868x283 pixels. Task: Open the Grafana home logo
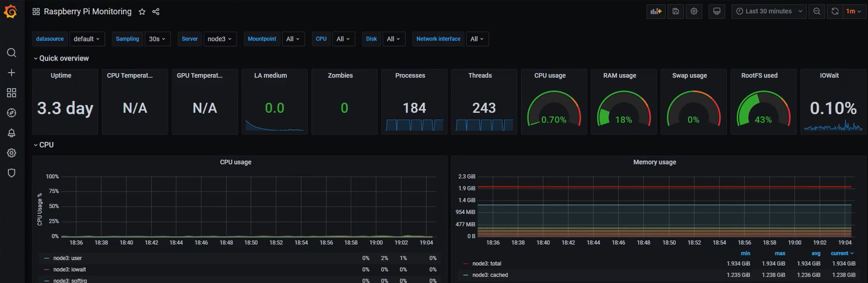coord(11,11)
